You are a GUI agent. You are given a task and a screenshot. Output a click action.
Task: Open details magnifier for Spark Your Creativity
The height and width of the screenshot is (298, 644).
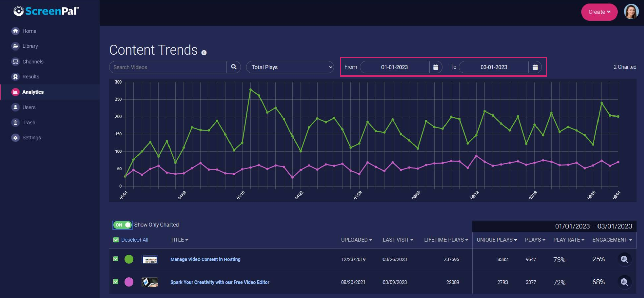tap(624, 282)
